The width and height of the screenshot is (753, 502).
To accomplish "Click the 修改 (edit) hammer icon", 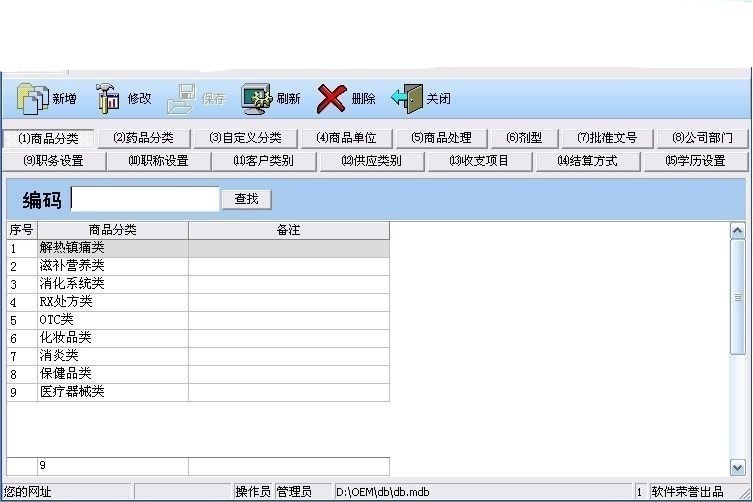I will coord(109,98).
